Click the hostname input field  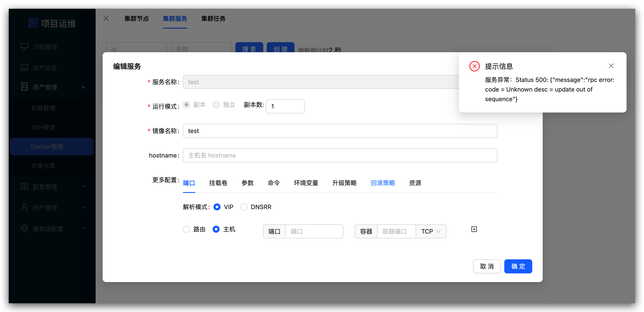coord(340,155)
